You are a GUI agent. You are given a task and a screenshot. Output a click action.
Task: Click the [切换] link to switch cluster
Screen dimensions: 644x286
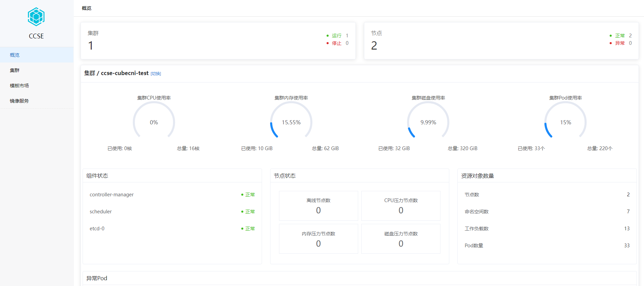(156, 74)
